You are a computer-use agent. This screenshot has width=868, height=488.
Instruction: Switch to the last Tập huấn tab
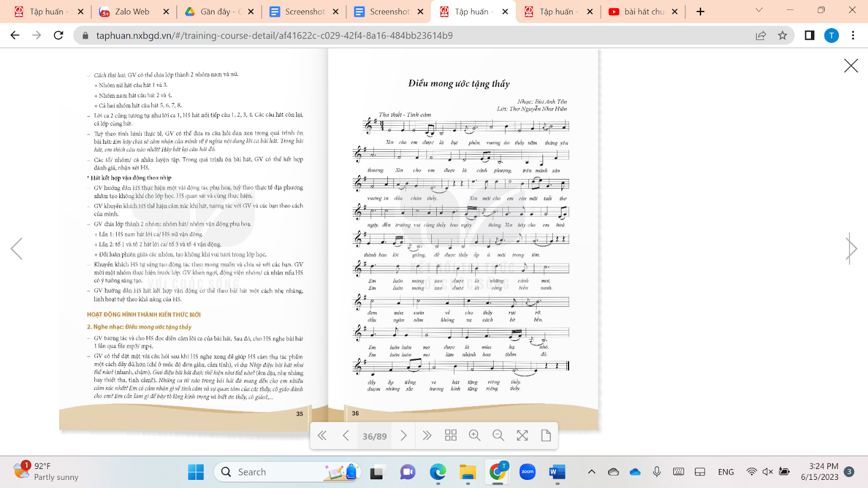[559, 11]
